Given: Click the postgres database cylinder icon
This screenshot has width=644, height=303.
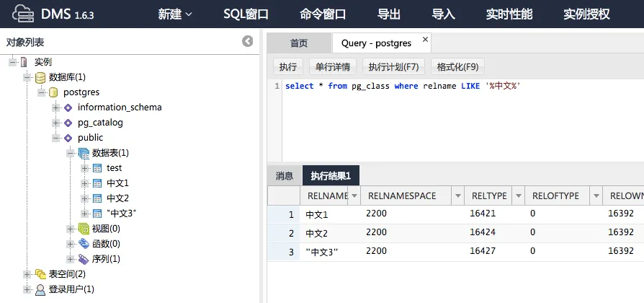Looking at the screenshot, I should tap(53, 92).
